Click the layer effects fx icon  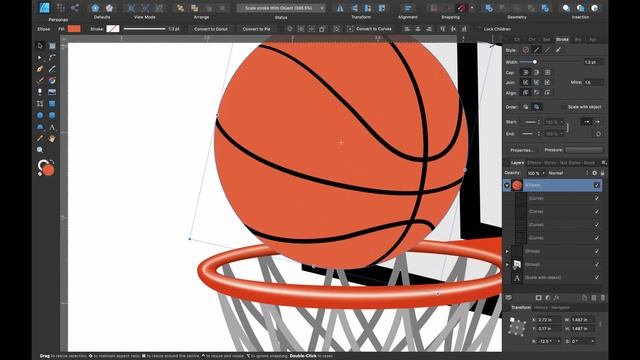coord(556,298)
